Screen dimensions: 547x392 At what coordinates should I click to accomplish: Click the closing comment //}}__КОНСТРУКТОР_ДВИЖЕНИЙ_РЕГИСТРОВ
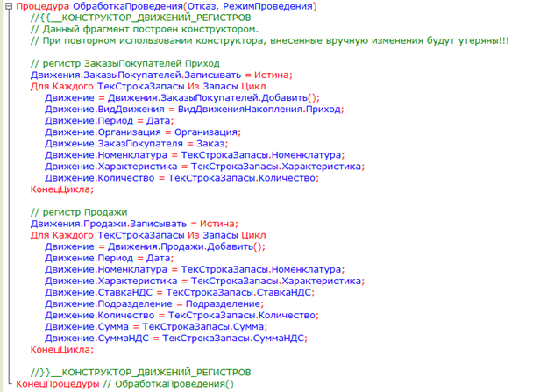coord(140,373)
